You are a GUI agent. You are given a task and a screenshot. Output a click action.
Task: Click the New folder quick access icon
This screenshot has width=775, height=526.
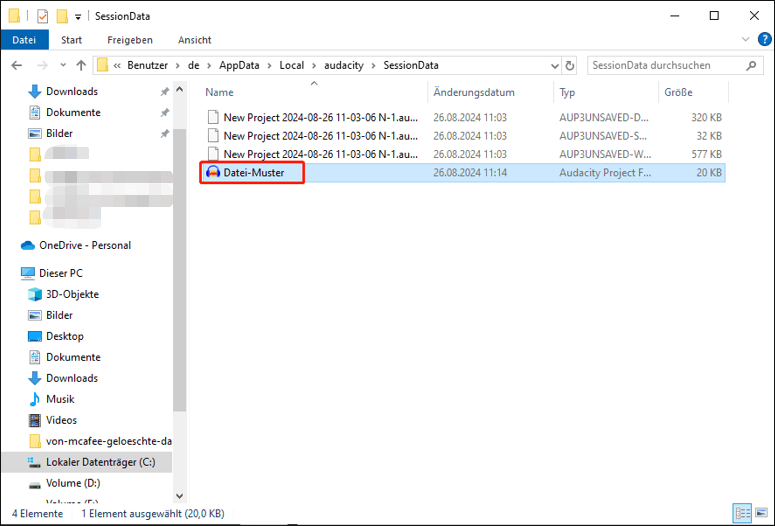[62, 16]
